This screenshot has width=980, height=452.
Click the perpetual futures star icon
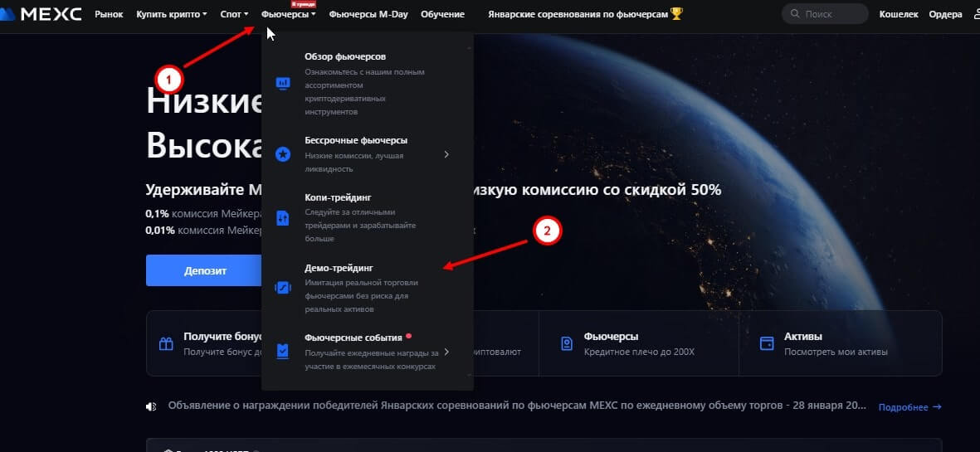click(282, 154)
